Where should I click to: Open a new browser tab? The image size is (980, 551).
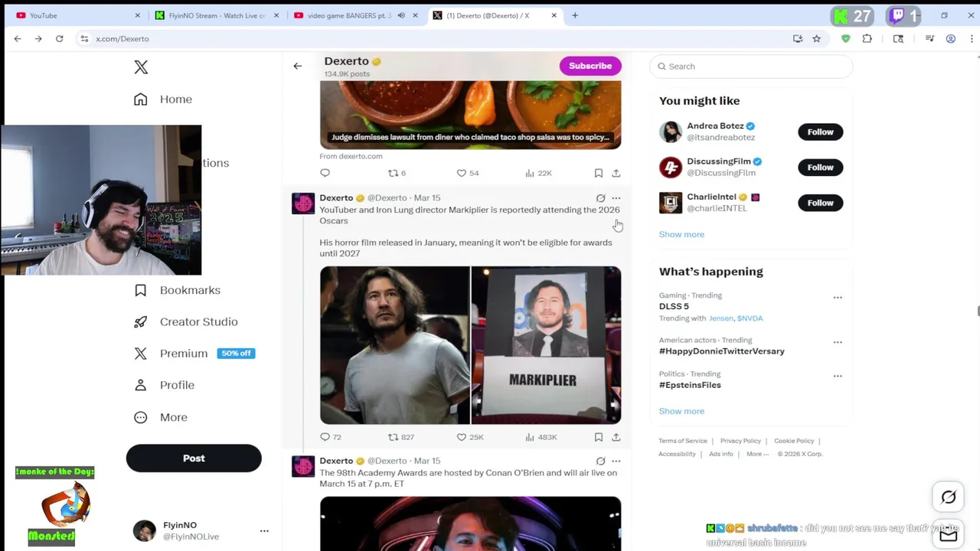point(575,15)
